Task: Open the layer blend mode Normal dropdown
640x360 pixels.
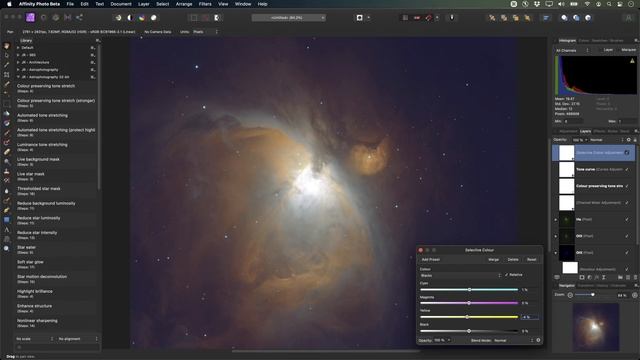Action: click(606, 140)
